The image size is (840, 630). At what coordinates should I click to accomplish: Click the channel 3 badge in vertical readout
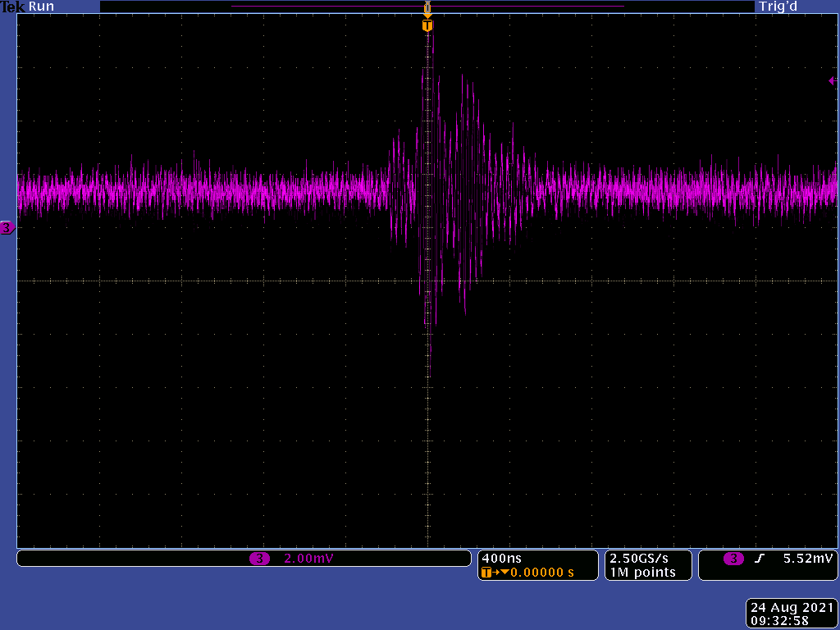(259, 559)
